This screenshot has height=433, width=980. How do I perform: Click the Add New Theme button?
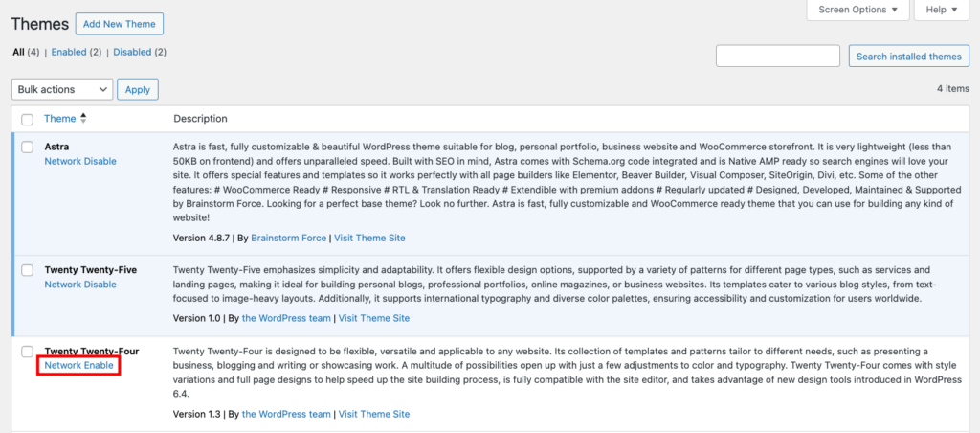(120, 23)
